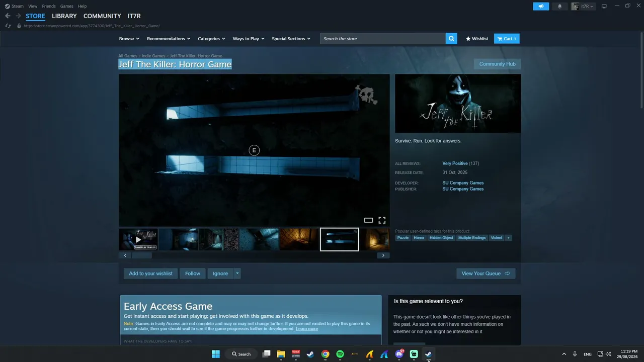This screenshot has height=362, width=644.
Task: Toggle theater mode on the media viewer
Action: [x=368, y=220]
